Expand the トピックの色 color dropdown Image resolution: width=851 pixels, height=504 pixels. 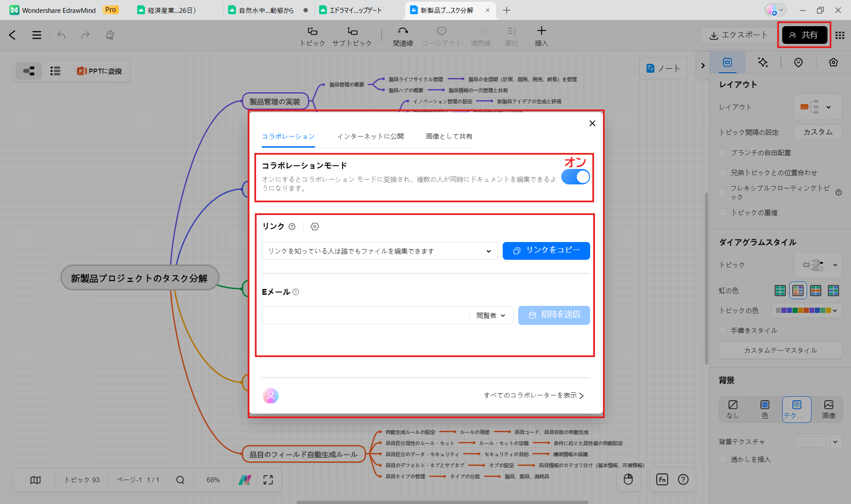pyautogui.click(x=807, y=310)
